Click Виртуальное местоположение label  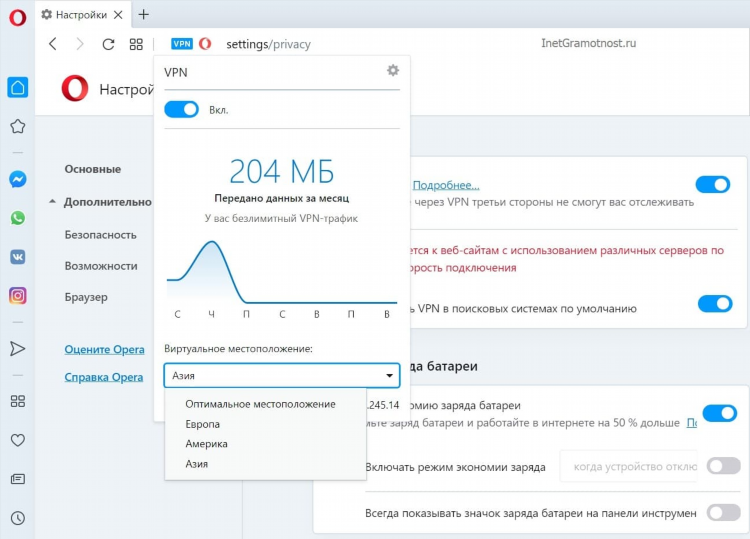[238, 349]
